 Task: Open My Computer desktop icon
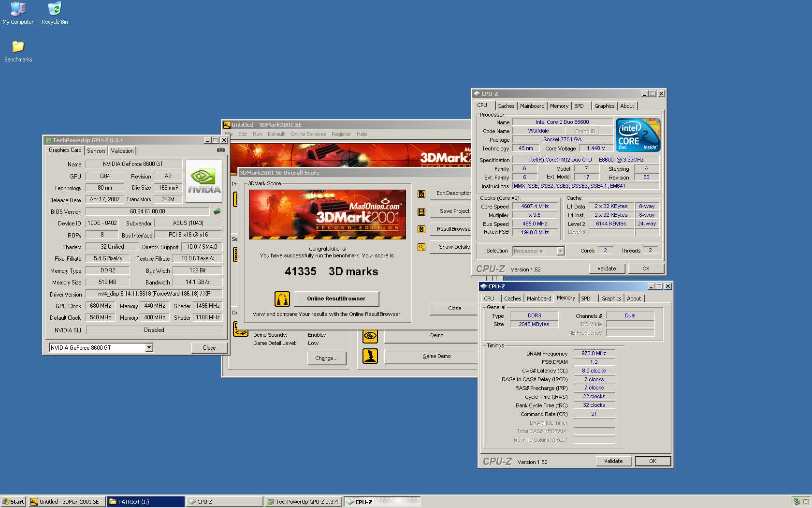tap(18, 13)
